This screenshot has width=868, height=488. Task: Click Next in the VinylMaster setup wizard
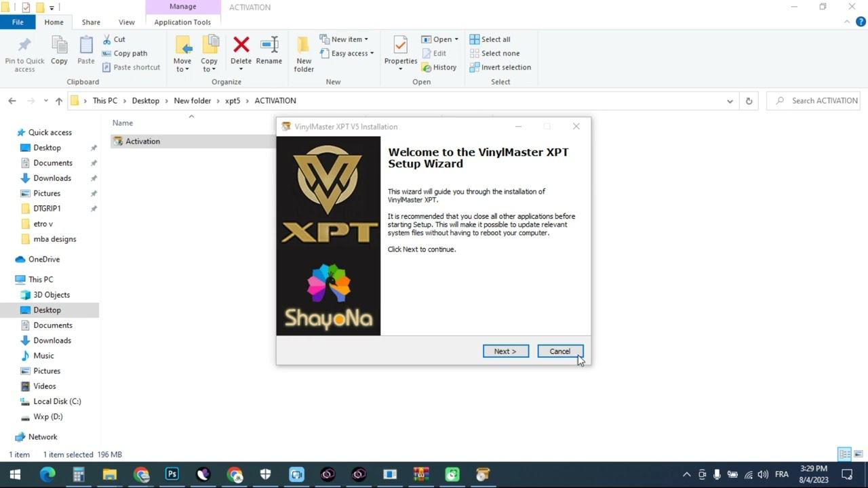tap(505, 351)
